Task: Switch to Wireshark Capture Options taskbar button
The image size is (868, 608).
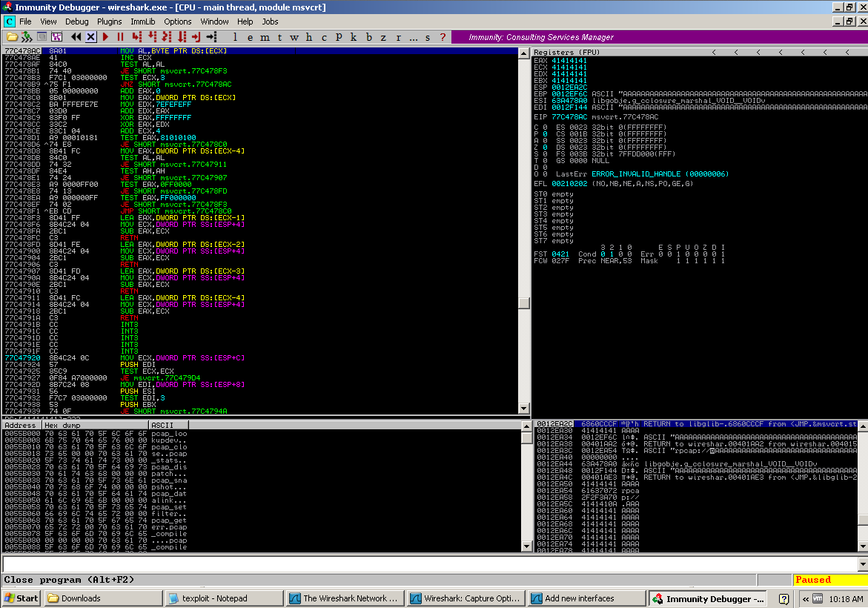Action: coord(466,598)
